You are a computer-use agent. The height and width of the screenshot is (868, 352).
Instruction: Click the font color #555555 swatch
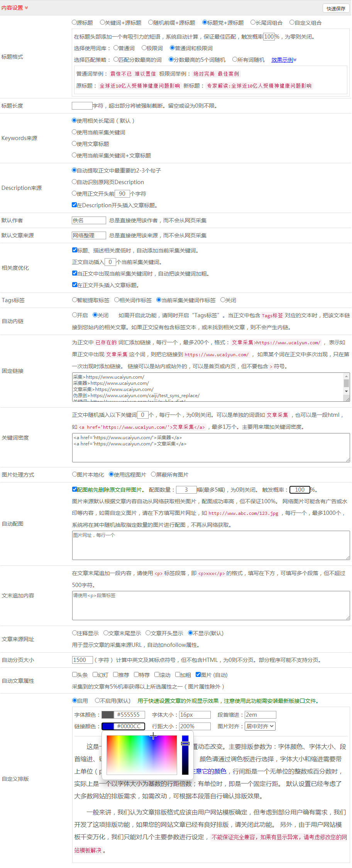(x=108, y=715)
